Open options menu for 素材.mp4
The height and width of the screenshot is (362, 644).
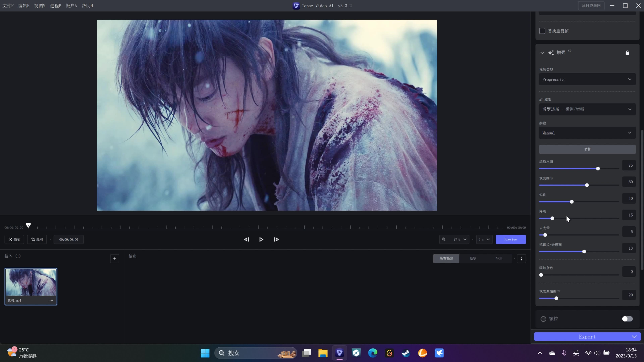(51, 300)
